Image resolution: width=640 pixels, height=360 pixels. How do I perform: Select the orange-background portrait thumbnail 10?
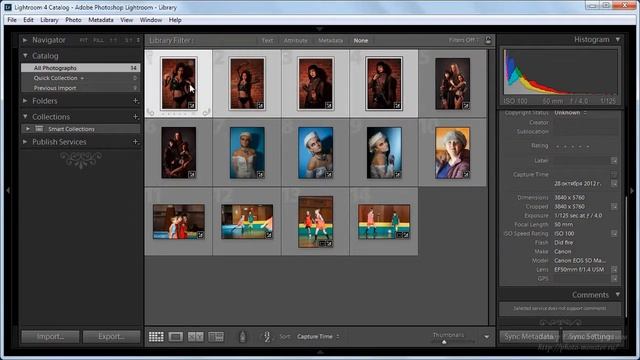(x=452, y=153)
